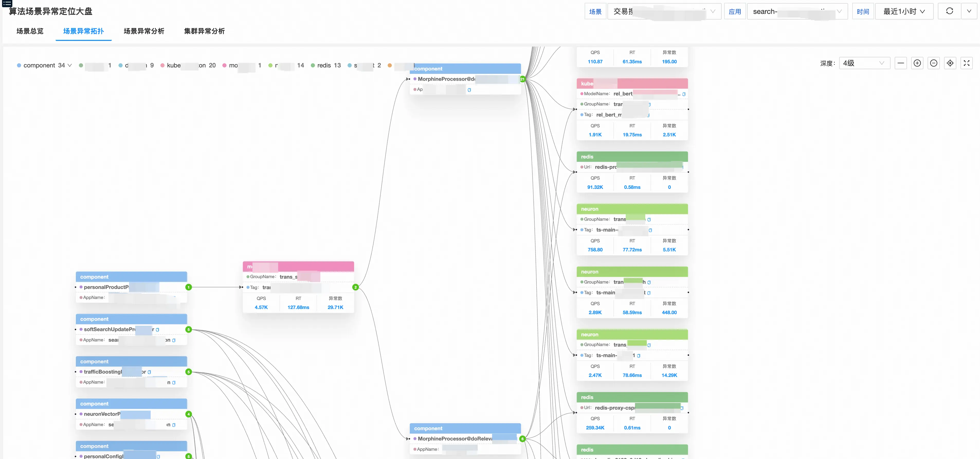Click the refresh icon in the top bar
Viewport: 980px width, 459px height.
(949, 11)
